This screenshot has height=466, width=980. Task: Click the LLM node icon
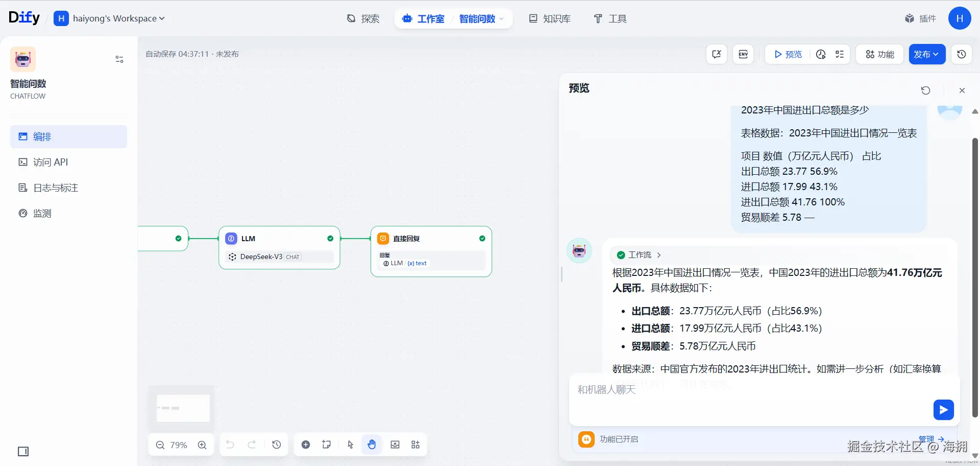pos(231,239)
